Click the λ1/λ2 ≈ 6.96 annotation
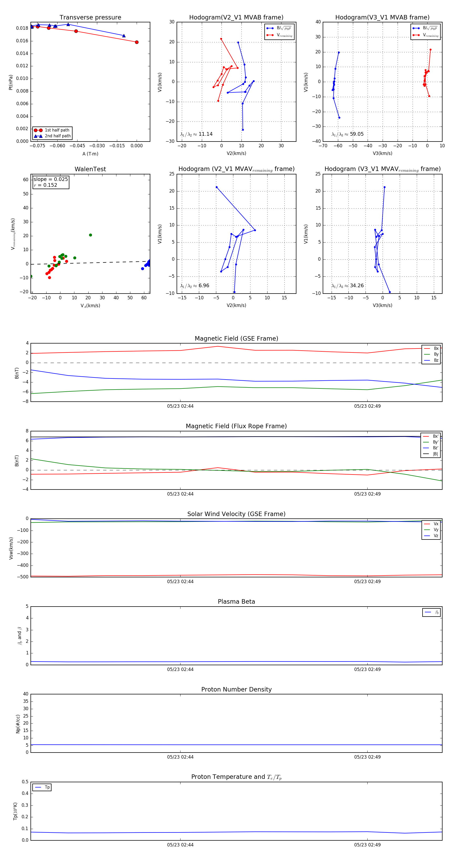The height and width of the screenshot is (868, 473). 194,286
